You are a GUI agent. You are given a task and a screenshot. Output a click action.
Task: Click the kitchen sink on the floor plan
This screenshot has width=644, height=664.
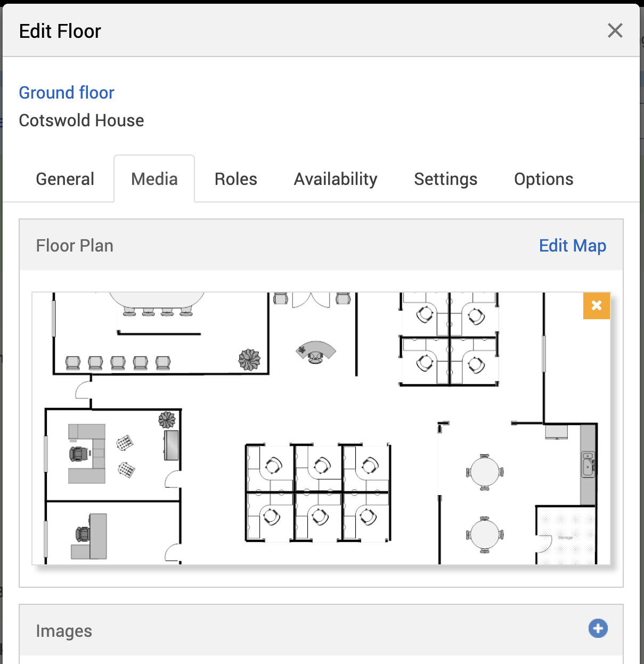click(588, 464)
